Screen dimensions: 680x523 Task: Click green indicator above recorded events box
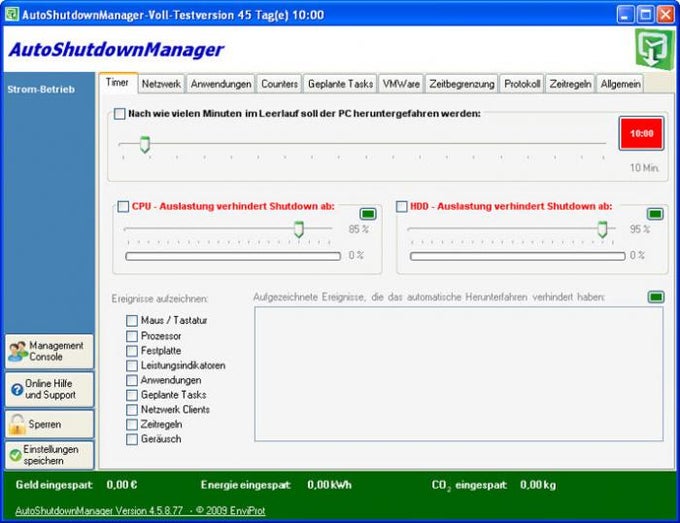point(656,297)
